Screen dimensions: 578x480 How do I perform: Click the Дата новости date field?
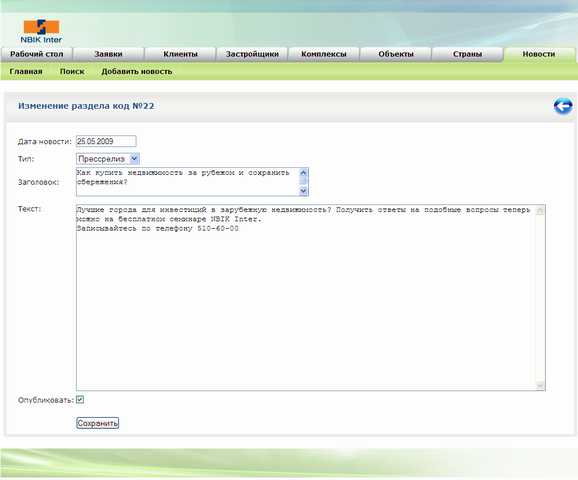tap(106, 141)
